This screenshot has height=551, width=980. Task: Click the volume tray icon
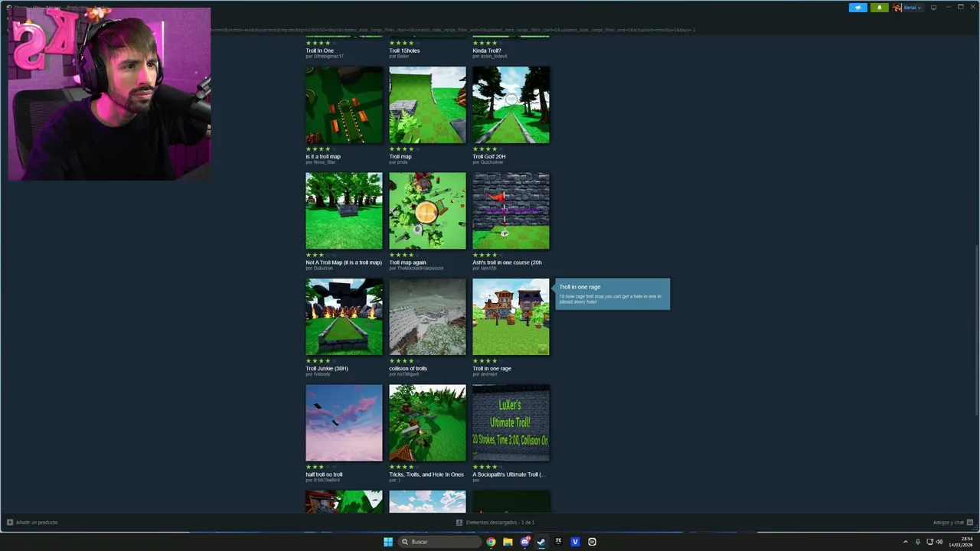coord(939,542)
